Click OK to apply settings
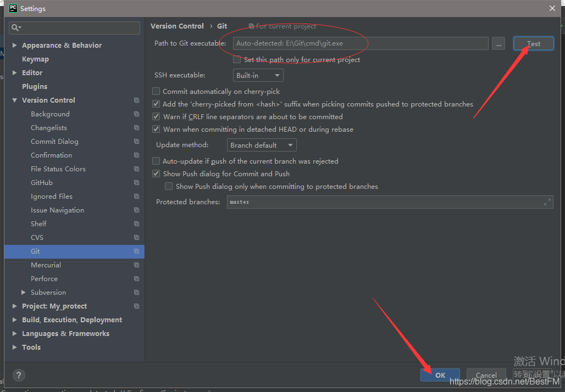Viewport: 565px width, 392px height. (x=440, y=375)
